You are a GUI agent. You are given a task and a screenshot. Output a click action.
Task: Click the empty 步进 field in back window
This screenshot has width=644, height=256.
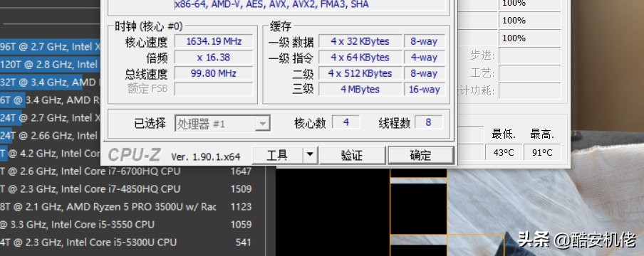(530, 55)
